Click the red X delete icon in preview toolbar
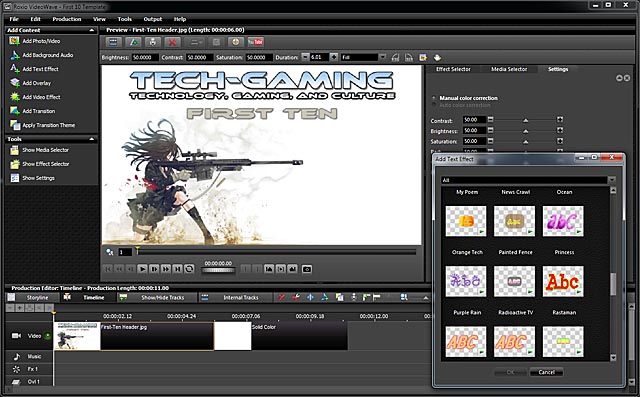This screenshot has height=397, width=640. [x=173, y=42]
